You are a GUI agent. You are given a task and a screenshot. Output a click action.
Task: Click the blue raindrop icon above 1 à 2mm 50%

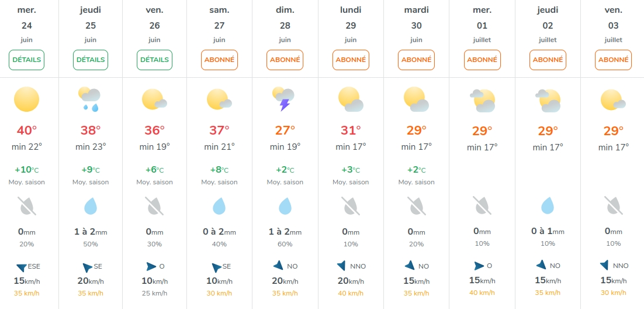[x=91, y=206]
